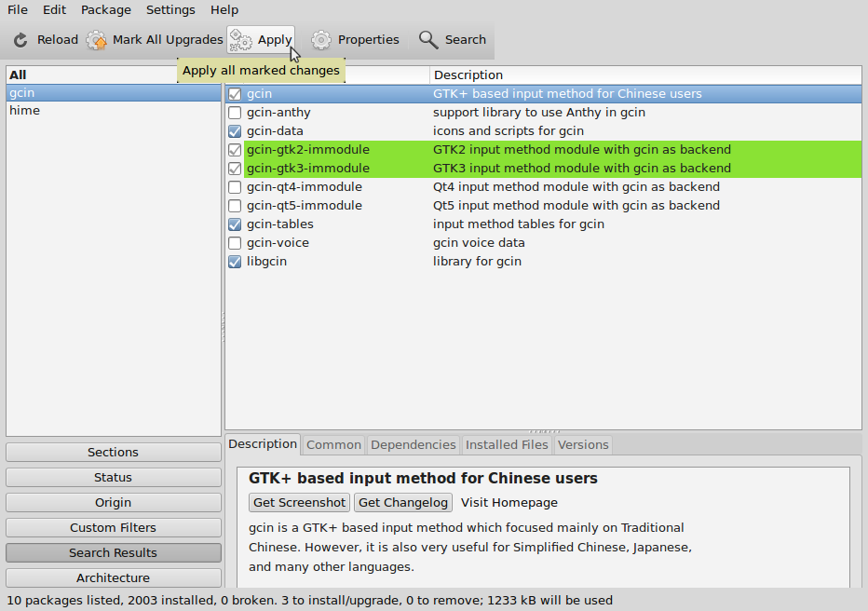868x611 pixels.
Task: Show the Architecture filter view
Action: pos(114,577)
